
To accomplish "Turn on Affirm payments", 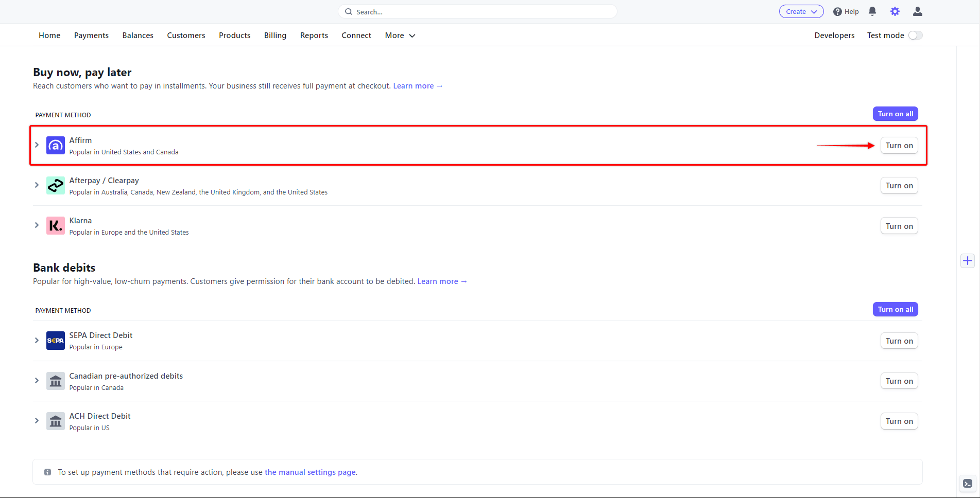I will pos(899,145).
